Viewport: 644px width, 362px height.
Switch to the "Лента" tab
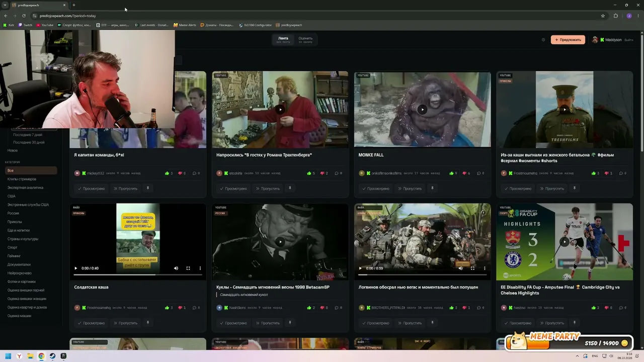283,40
